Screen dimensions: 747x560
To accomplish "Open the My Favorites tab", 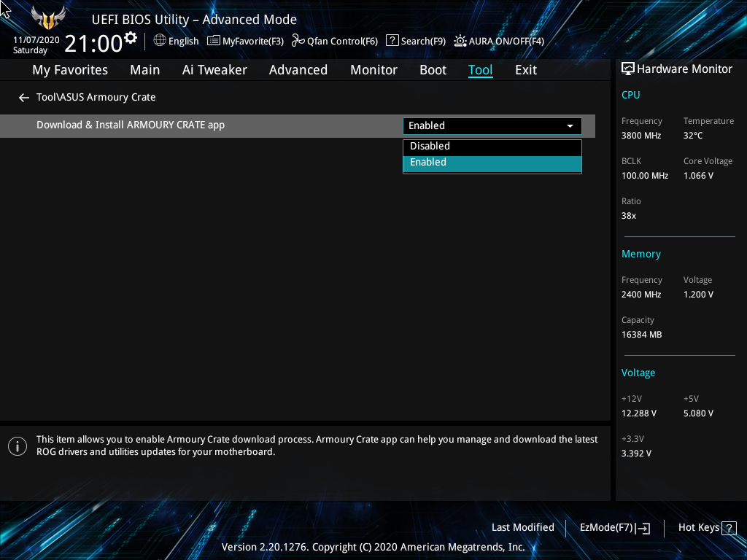I will [x=70, y=70].
